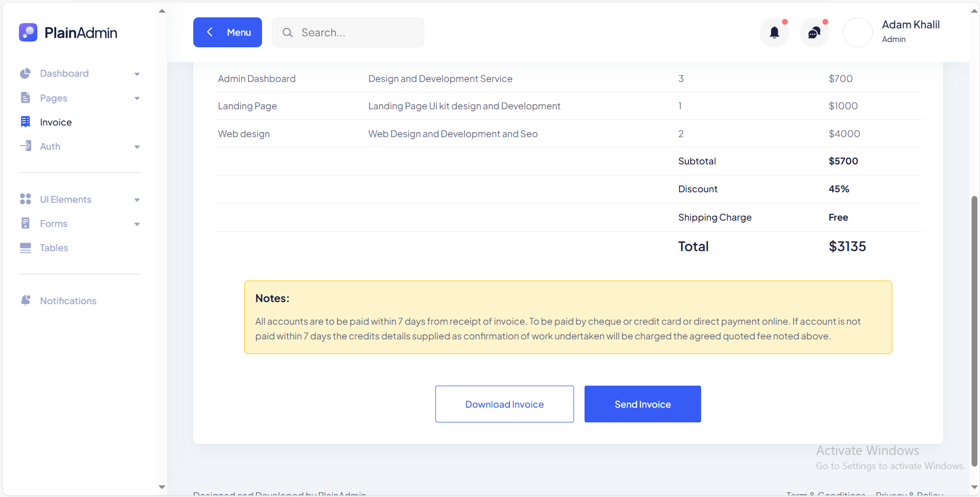
Task: Expand the UI Elements submenu arrow
Action: 137,200
